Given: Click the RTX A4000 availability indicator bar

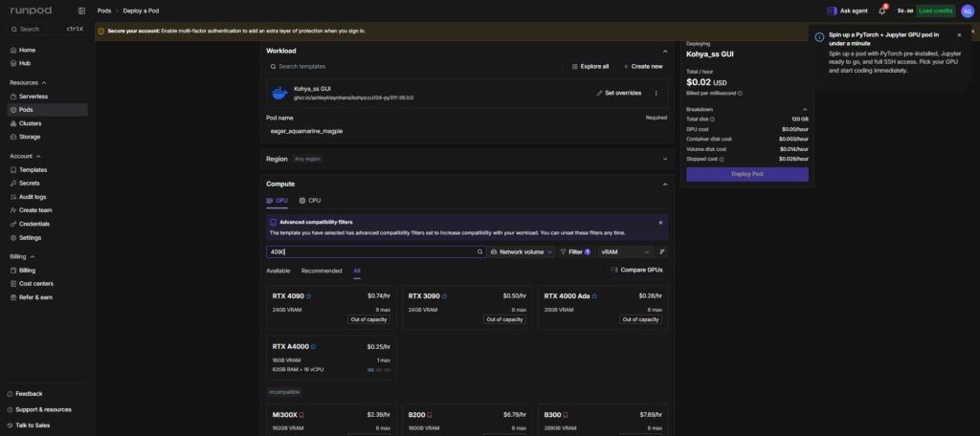Looking at the screenshot, I should pos(379,370).
